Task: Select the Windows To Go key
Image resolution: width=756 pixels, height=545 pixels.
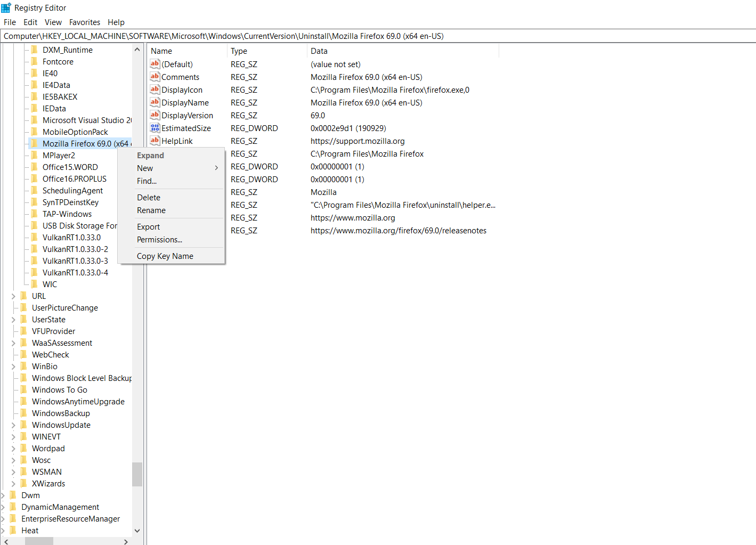Action: click(60, 389)
